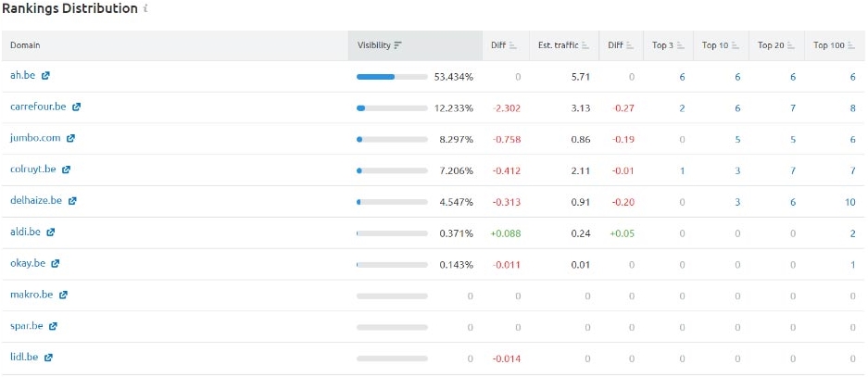Open the ah.be domain link
The height and width of the screenshot is (377, 868).
click(x=23, y=75)
